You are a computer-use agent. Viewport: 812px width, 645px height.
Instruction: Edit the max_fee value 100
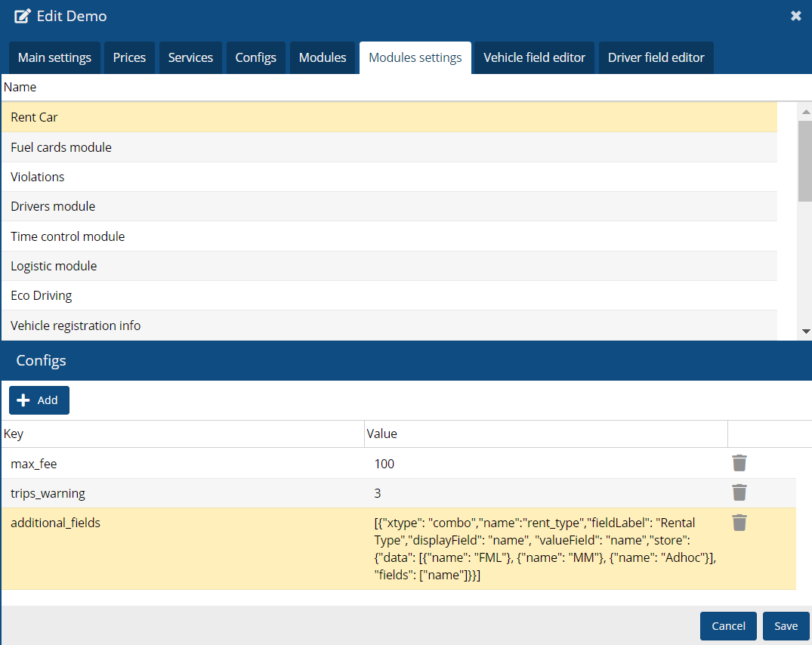tap(384, 464)
